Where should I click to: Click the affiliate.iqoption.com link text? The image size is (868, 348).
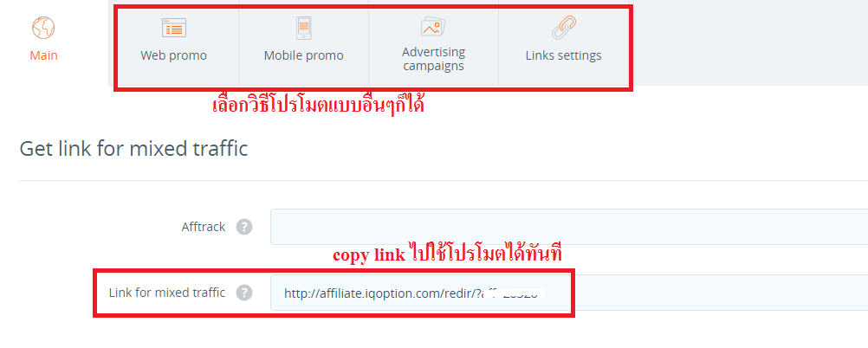point(383,293)
